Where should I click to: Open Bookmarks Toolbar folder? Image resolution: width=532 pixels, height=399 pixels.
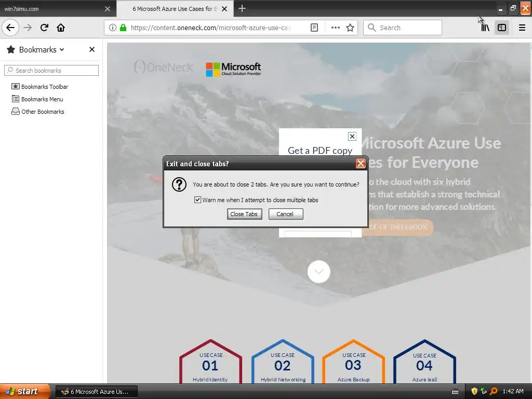pos(39,87)
